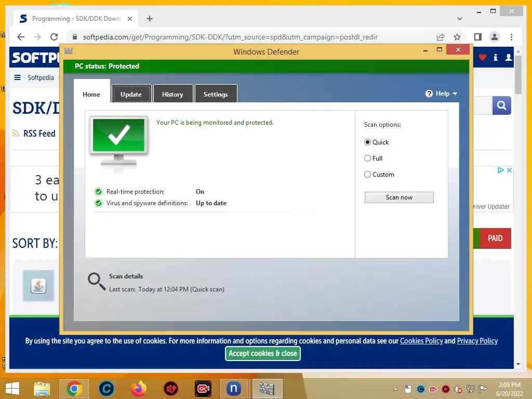Open the History tab in Windows Defender
Screen dimensions: 532x399
172,95
